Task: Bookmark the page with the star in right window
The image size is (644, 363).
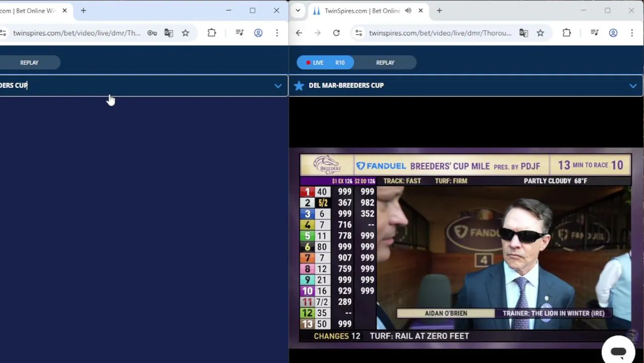Action: coord(540,33)
